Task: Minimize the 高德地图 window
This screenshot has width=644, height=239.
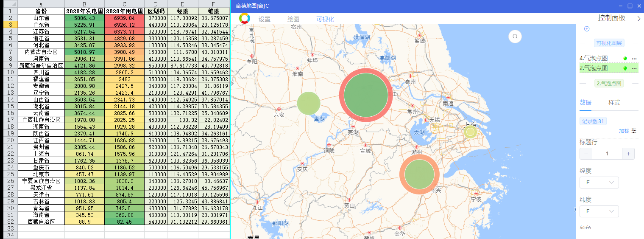Action: click(x=620, y=6)
